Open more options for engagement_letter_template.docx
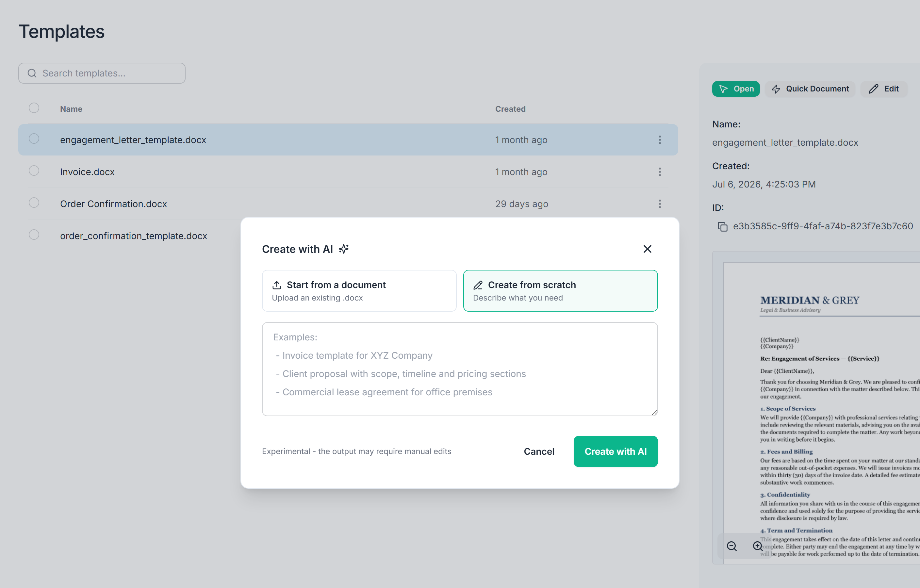Screen dimensions: 920x588 [660, 140]
